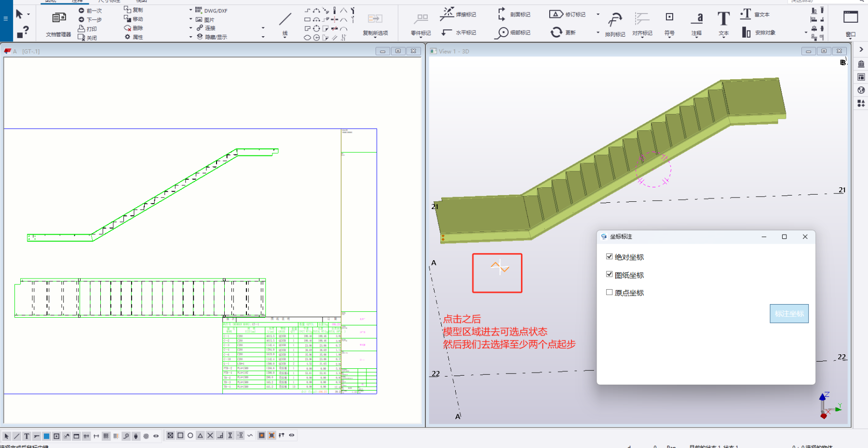Click the 标注坐标 button
The height and width of the screenshot is (448, 868).
[x=789, y=314]
